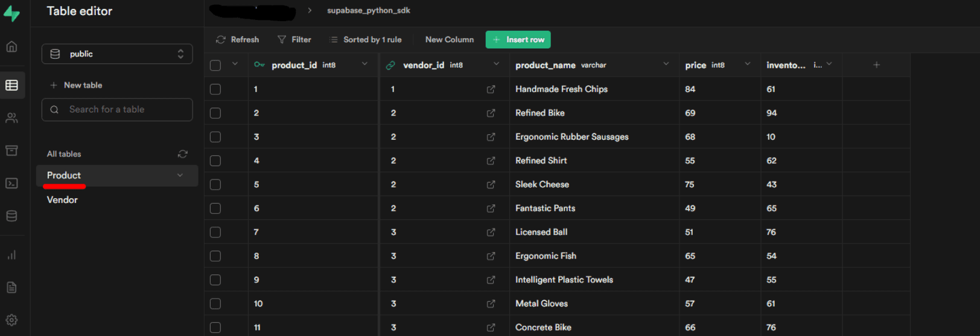Open Reports chart icon in sidebar

click(x=11, y=255)
